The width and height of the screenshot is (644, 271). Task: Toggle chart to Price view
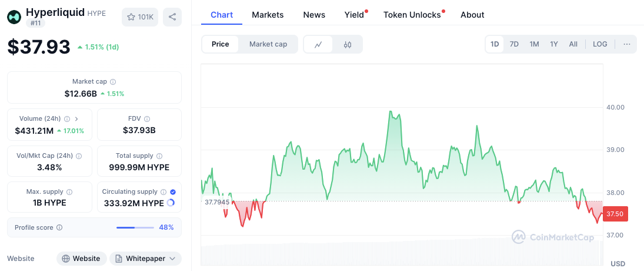click(221, 44)
